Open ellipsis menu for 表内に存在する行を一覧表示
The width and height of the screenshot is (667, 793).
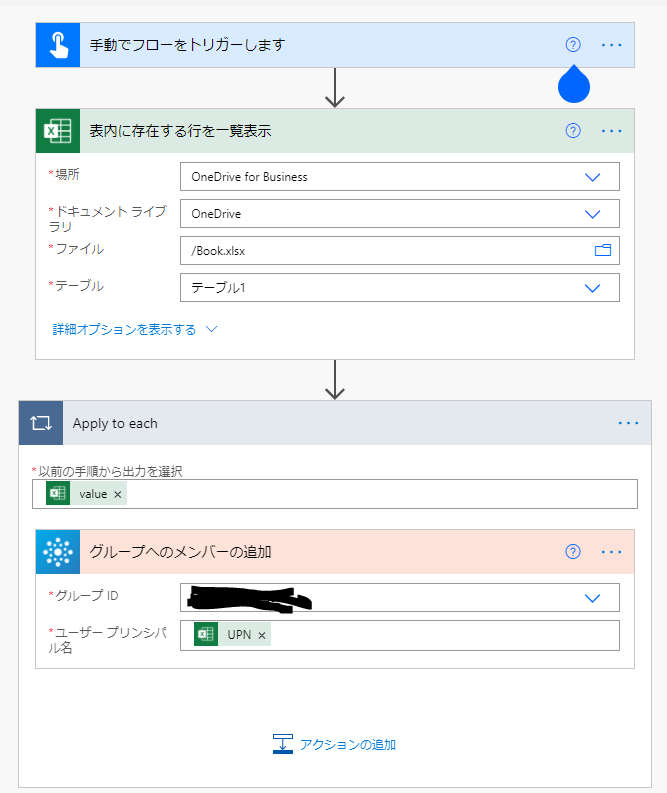tap(611, 131)
